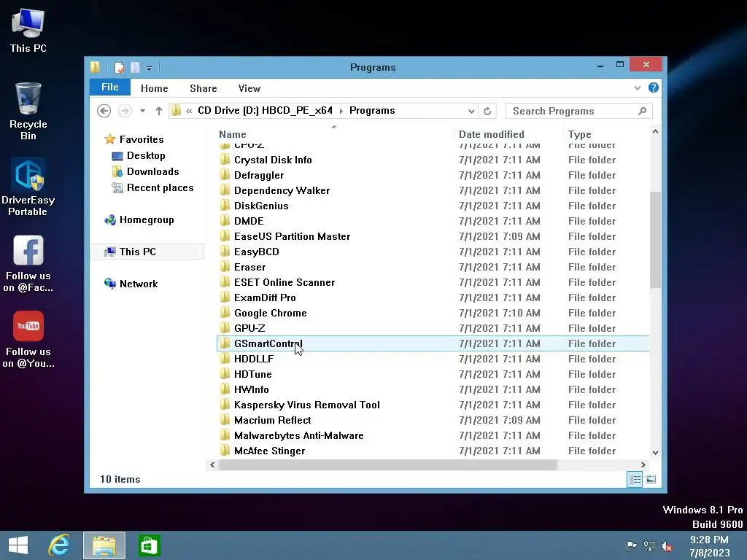Open the Home ribbon tab
The width and height of the screenshot is (747, 560).
coord(155,88)
